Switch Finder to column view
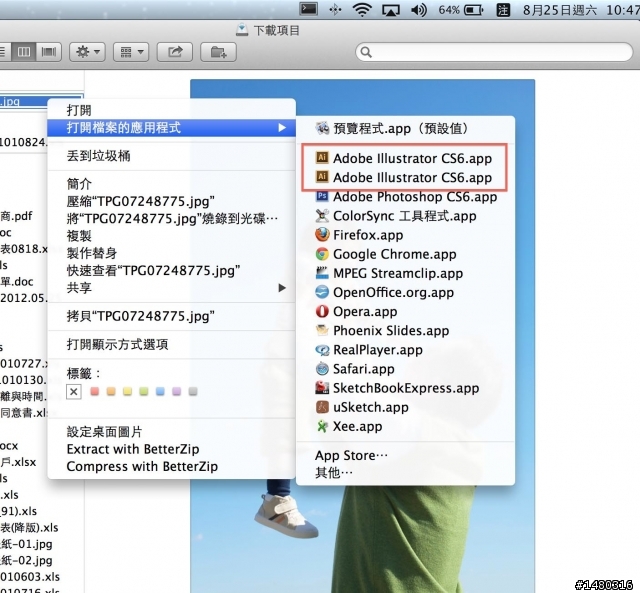The width and height of the screenshot is (640, 593). (x=24, y=52)
